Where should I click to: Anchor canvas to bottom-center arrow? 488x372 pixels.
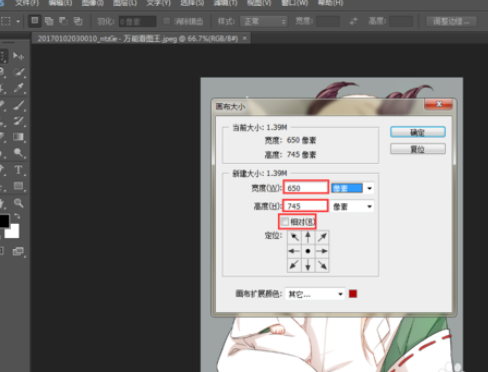click(308, 265)
